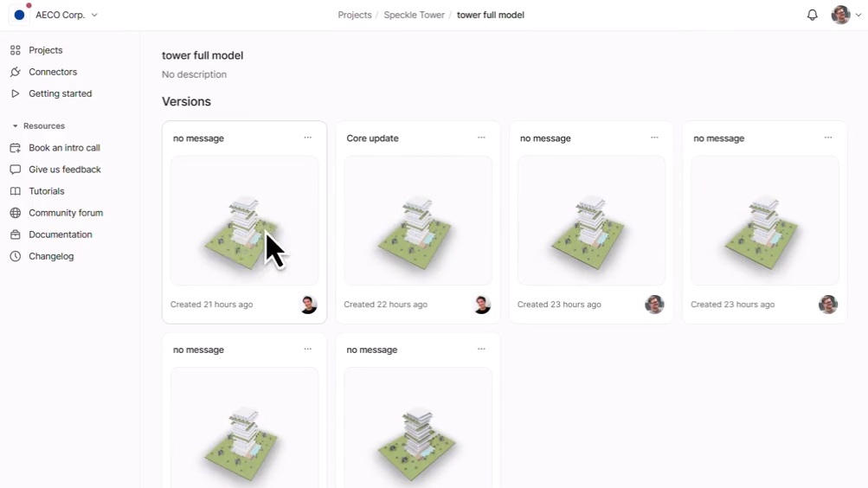
Task: Click author avatar on the 22 hours ago version
Action: [x=482, y=305]
